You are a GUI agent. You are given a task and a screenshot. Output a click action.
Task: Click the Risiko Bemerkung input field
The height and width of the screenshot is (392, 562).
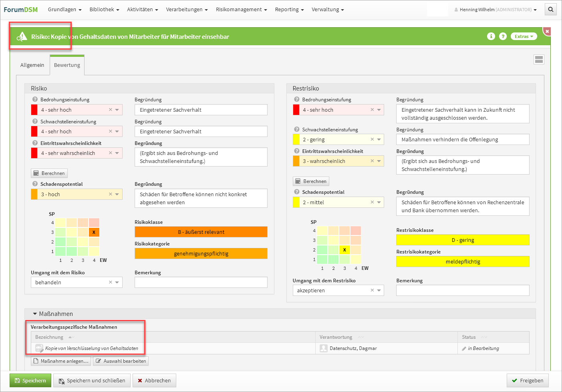201,282
